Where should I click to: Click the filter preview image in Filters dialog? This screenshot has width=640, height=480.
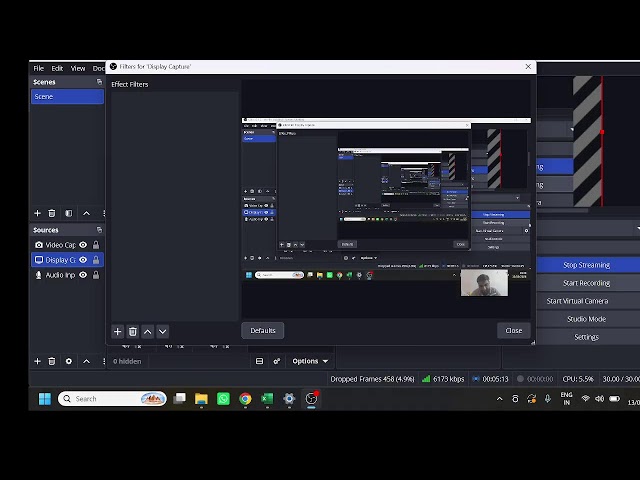[386, 199]
